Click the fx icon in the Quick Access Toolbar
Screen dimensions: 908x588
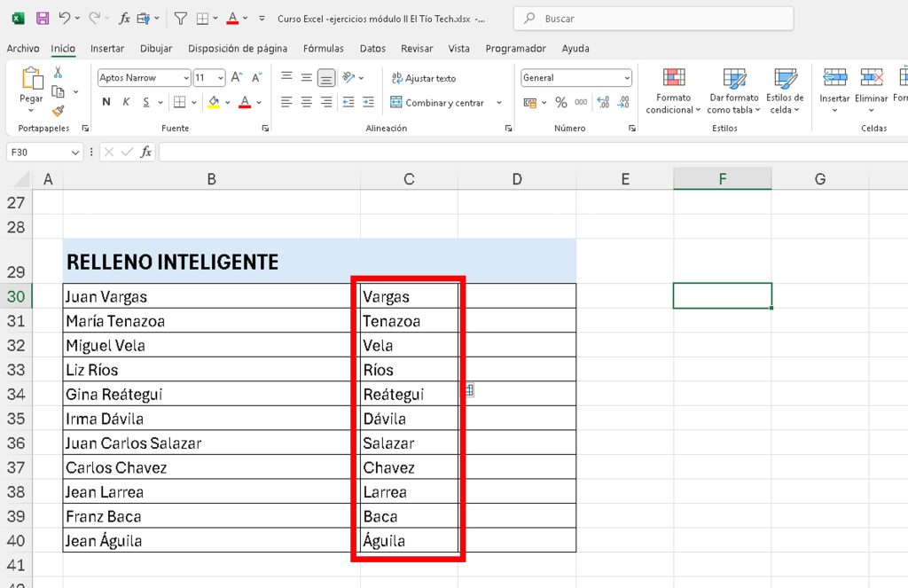pos(124,19)
